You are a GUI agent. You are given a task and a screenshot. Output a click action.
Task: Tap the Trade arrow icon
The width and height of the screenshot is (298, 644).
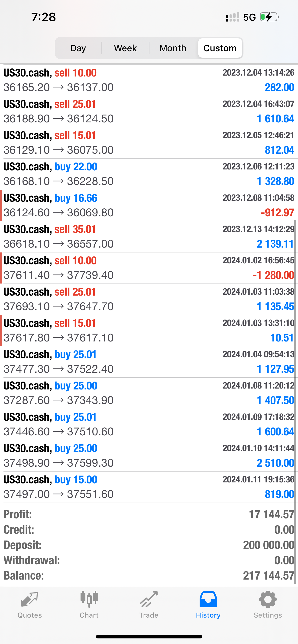[x=149, y=599]
